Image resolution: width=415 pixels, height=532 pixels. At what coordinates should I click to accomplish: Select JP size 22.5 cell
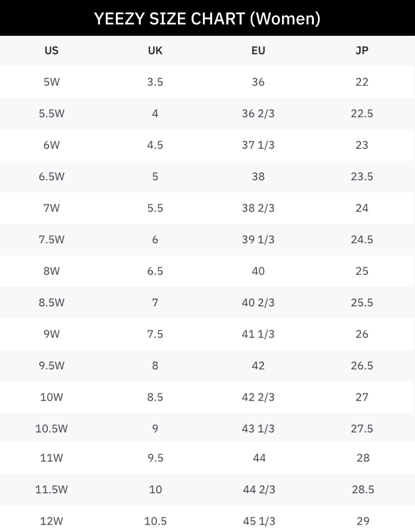coord(362,114)
